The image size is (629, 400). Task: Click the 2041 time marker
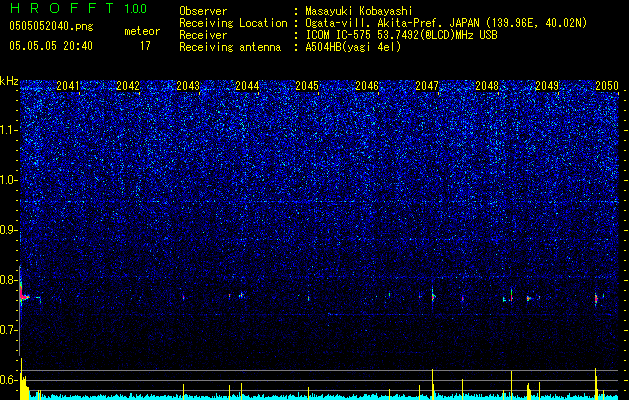67,86
